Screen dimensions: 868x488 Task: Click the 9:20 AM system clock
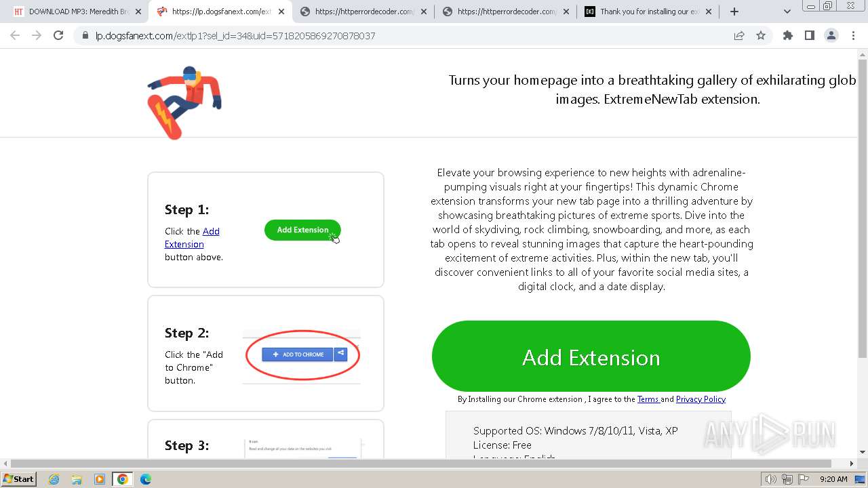pyautogui.click(x=833, y=479)
